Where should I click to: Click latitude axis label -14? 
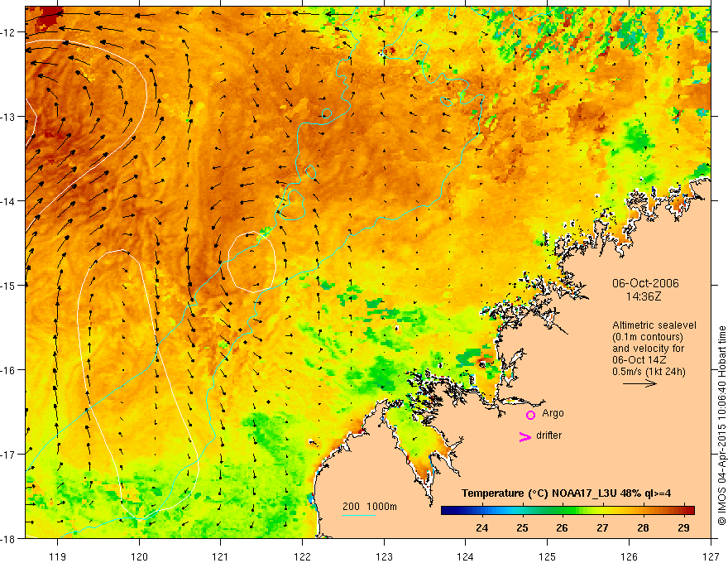9,201
